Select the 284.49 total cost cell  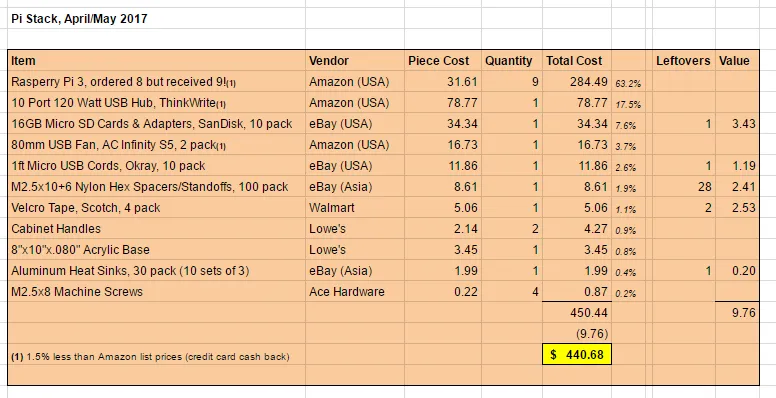point(577,82)
